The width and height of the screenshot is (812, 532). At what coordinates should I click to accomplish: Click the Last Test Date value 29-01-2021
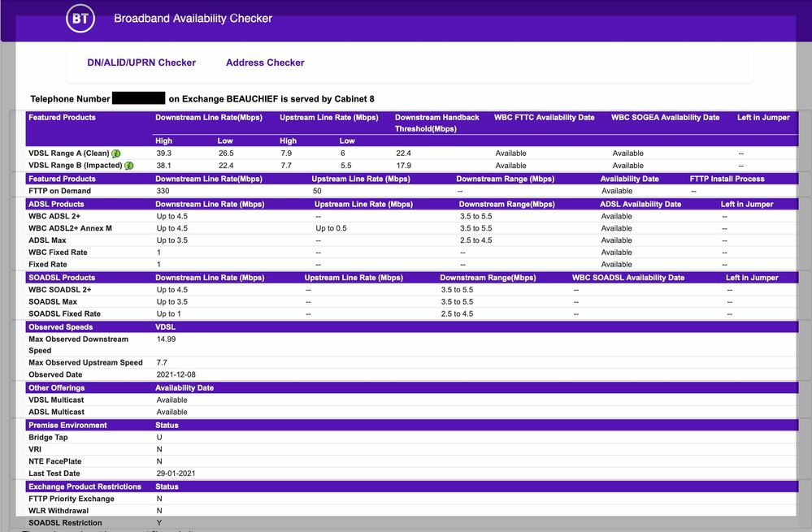coord(176,474)
